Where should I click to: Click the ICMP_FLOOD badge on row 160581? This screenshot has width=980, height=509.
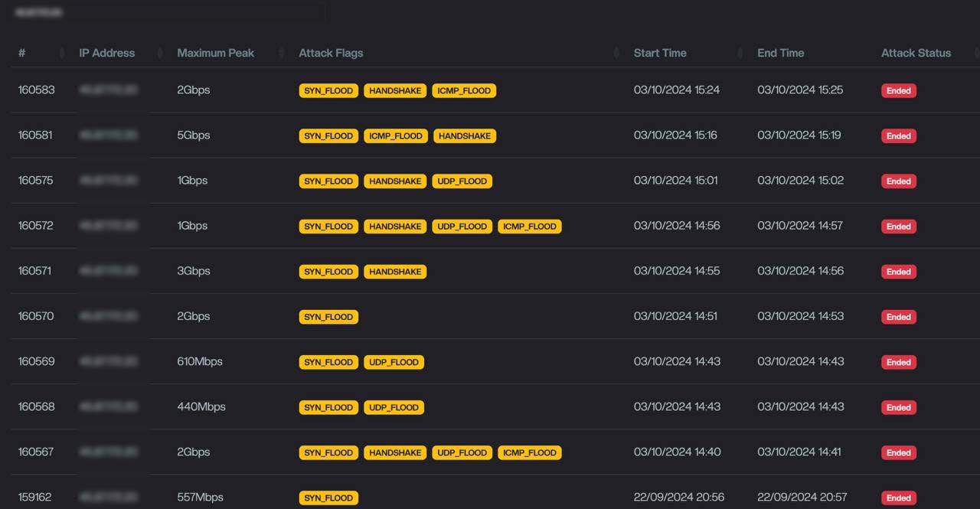(x=396, y=135)
